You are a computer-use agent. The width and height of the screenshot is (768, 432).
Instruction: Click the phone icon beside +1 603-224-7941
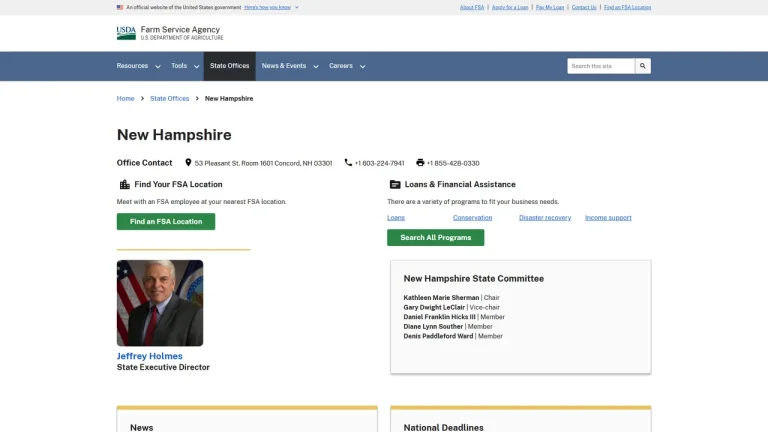coord(348,163)
